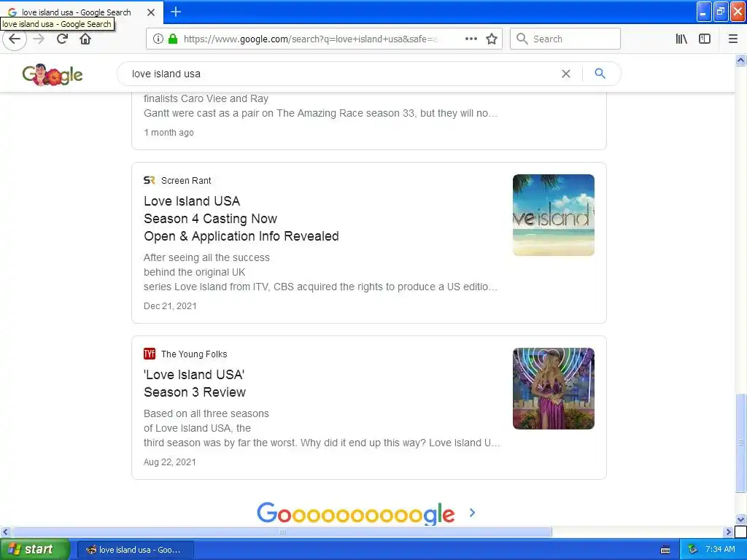
Task: Open a new tab with plus button
Action: tap(176, 12)
